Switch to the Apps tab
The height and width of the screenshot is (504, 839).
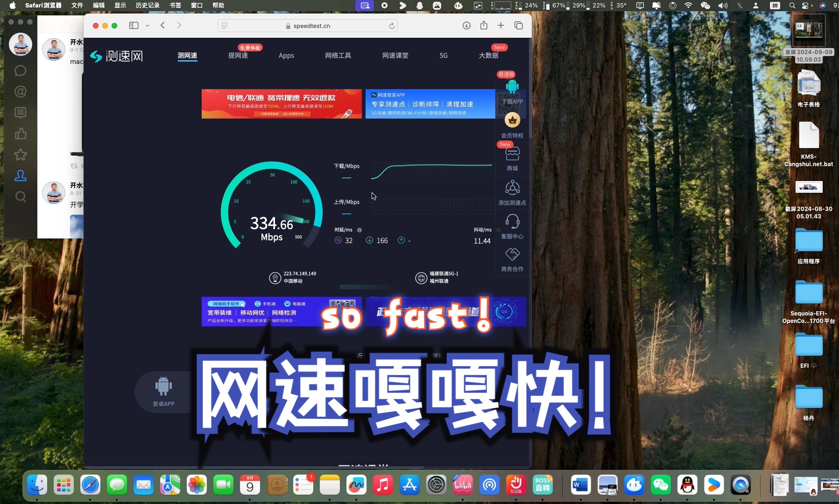[286, 56]
